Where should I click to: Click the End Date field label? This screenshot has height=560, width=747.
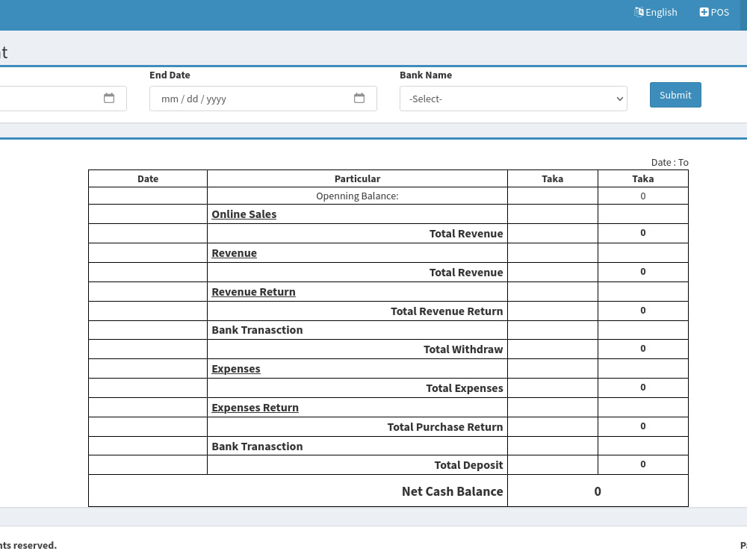point(170,75)
